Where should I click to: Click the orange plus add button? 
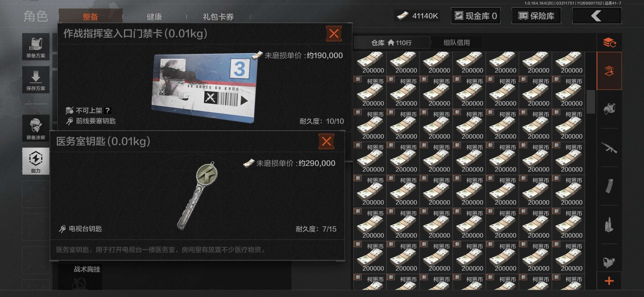[609, 281]
